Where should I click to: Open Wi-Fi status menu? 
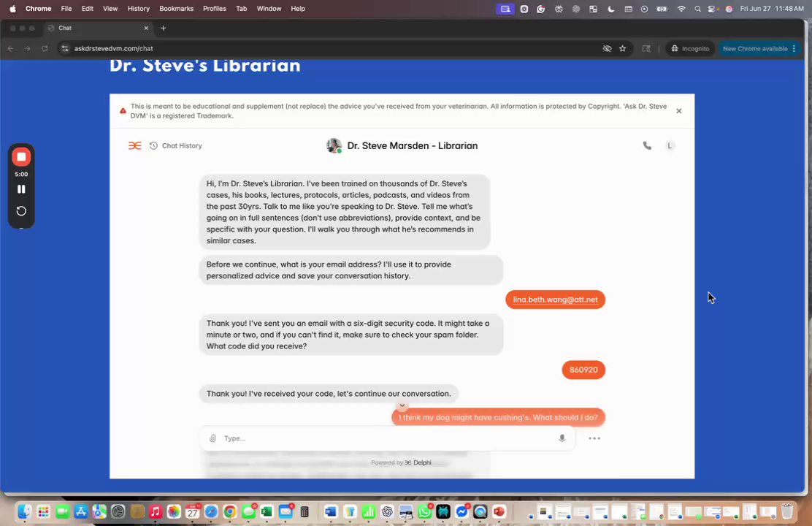681,9
